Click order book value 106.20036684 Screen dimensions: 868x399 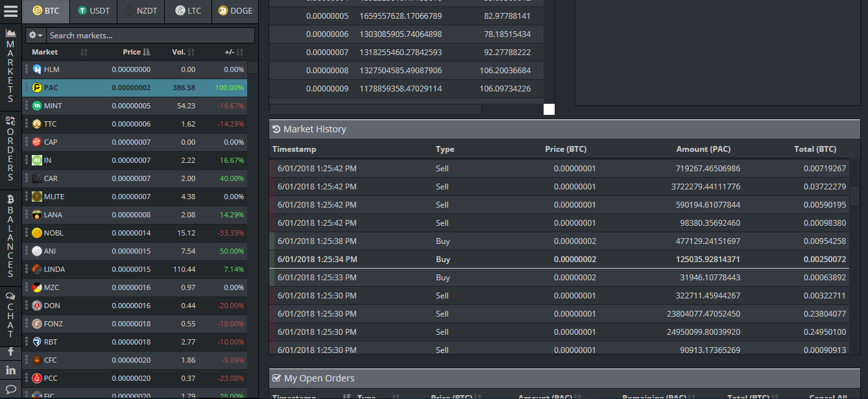click(505, 70)
